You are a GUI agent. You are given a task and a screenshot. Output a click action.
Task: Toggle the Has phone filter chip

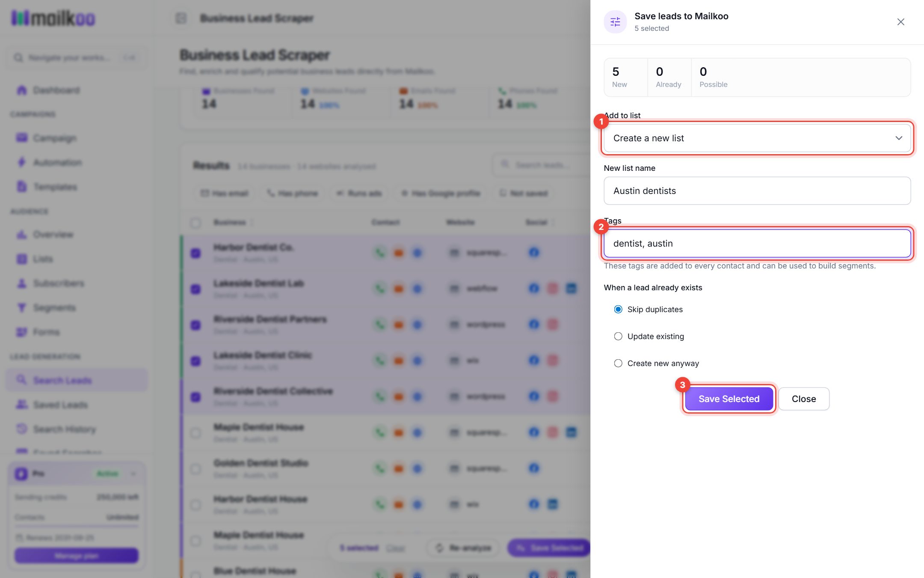click(293, 193)
